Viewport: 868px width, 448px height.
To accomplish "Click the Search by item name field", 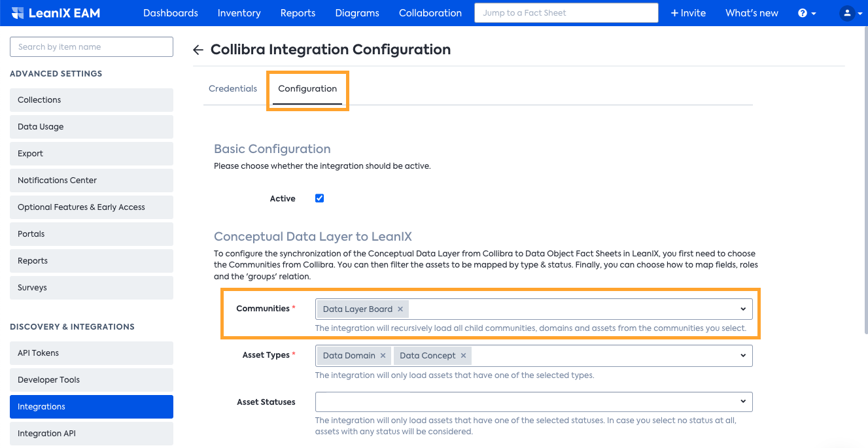I will (92, 47).
